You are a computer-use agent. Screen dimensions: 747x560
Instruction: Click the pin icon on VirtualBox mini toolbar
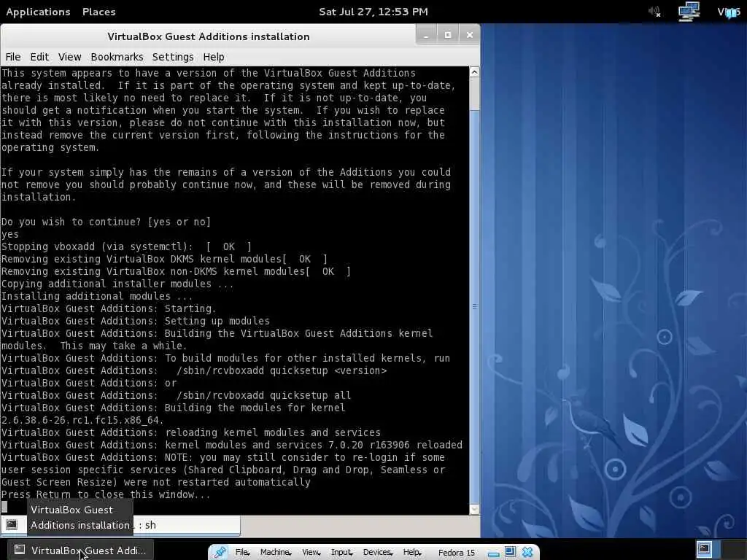pos(220,552)
